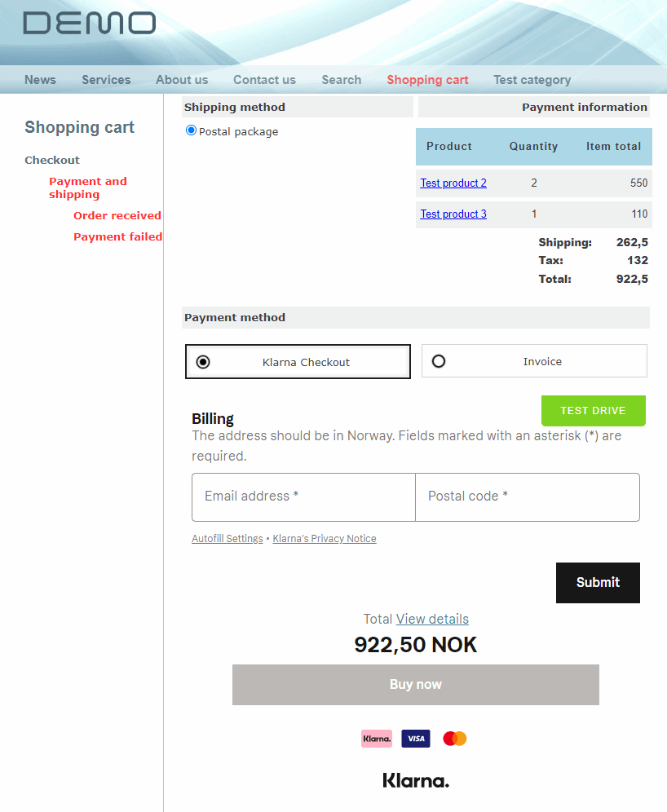Open the Test product 2 link
667x812 pixels.
[x=453, y=183]
